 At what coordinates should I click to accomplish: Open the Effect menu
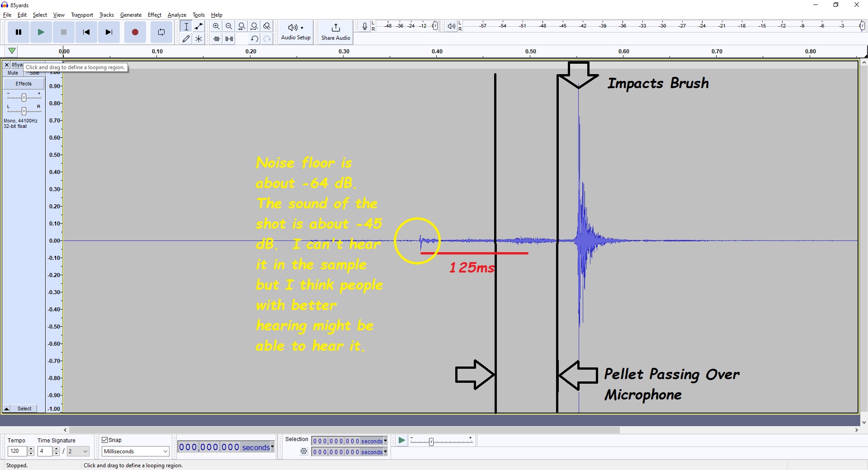tap(155, 15)
